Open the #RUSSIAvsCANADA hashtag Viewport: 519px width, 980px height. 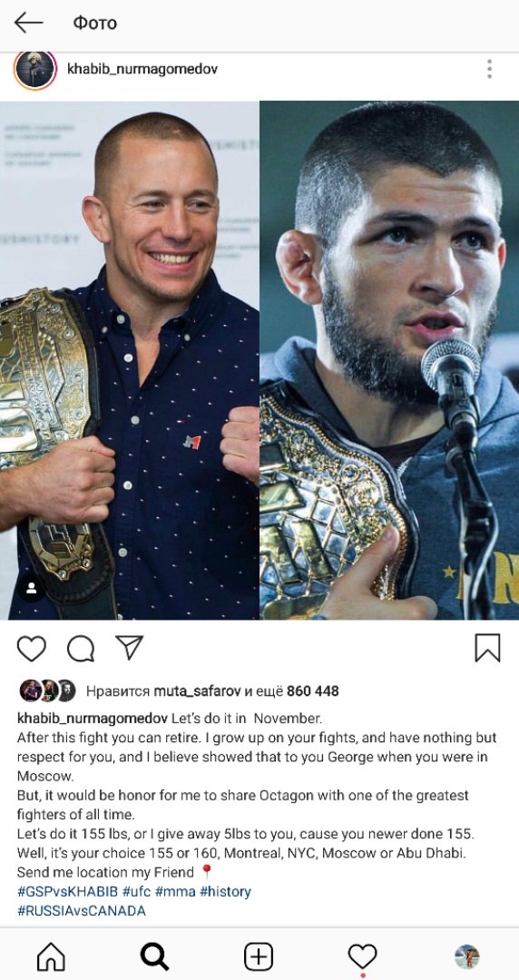82,911
